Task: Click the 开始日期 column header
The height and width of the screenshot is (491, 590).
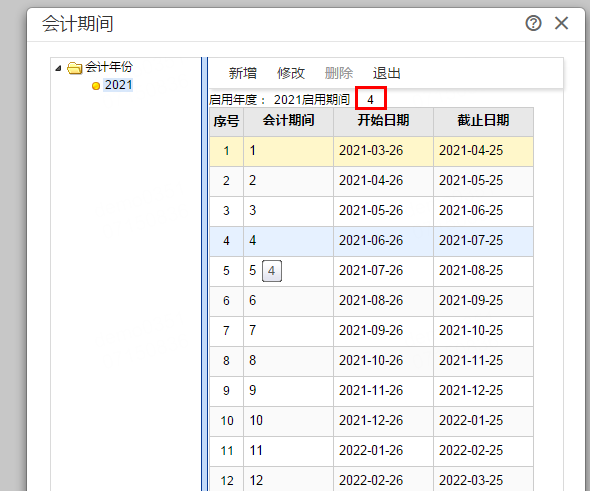Action: pyautogui.click(x=383, y=122)
